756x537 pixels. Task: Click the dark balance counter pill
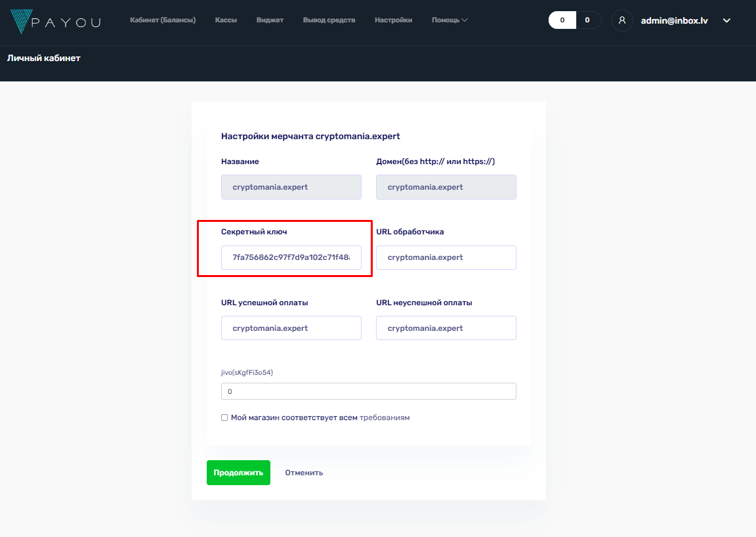point(588,20)
